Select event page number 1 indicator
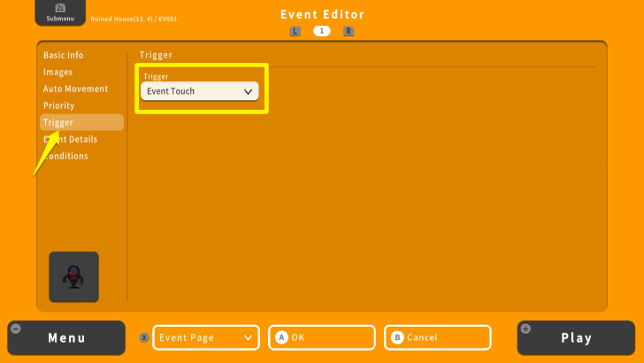 [x=322, y=31]
